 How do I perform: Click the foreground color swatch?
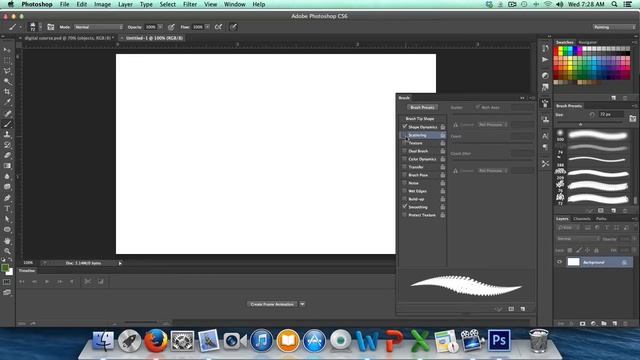coord(5,268)
